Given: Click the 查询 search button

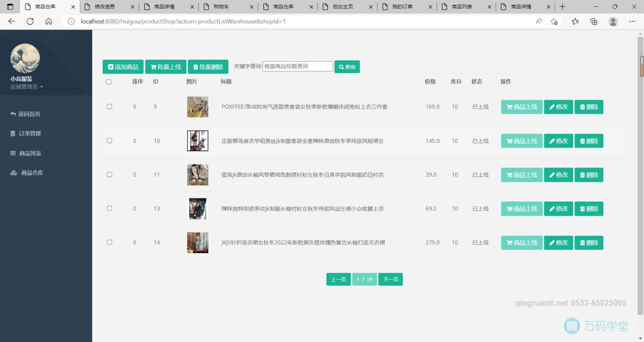Looking at the screenshot, I should click(x=347, y=67).
